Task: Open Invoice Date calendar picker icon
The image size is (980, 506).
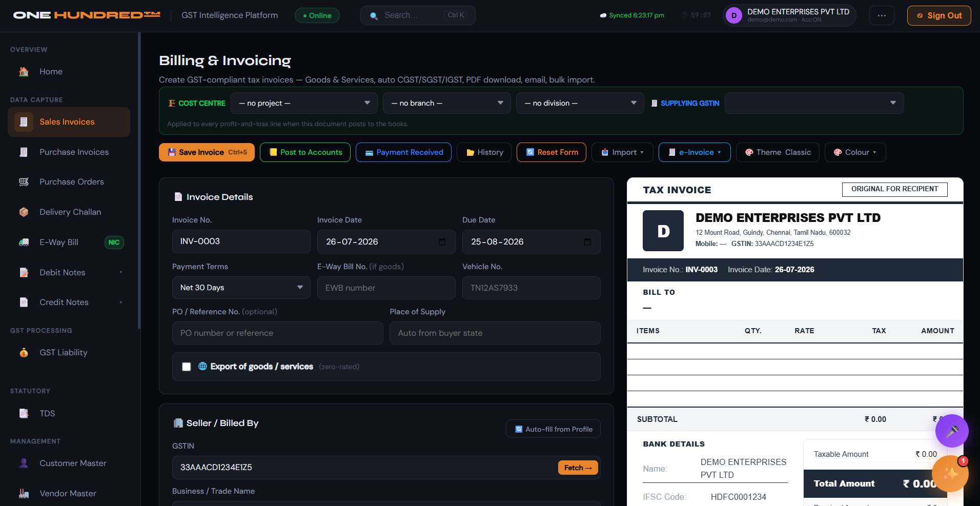Action: pyautogui.click(x=442, y=242)
